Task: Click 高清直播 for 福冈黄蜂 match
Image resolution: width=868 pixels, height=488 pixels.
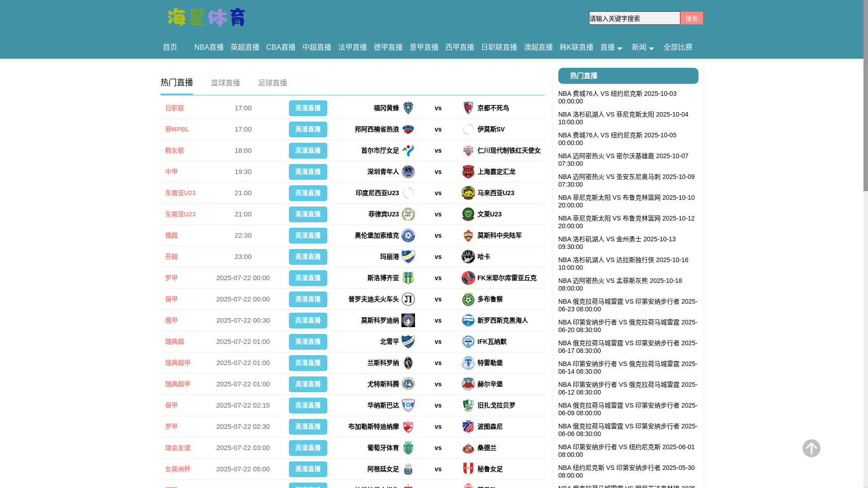Action: 308,108
